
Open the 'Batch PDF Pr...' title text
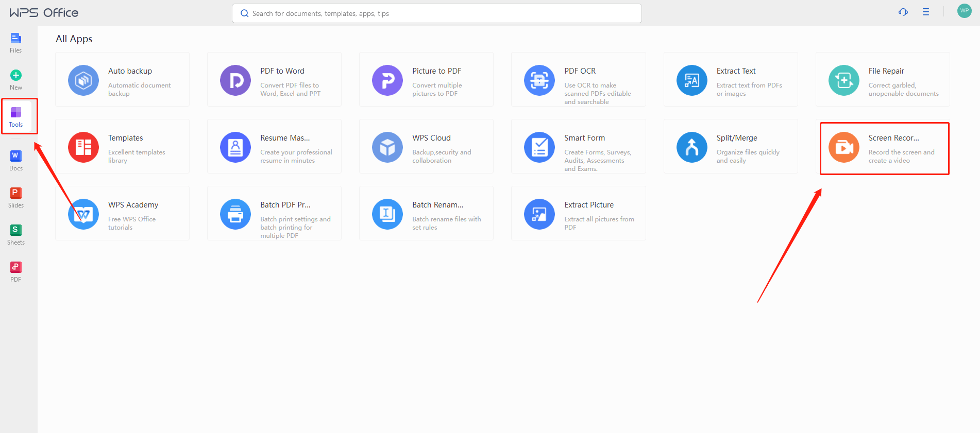point(285,205)
